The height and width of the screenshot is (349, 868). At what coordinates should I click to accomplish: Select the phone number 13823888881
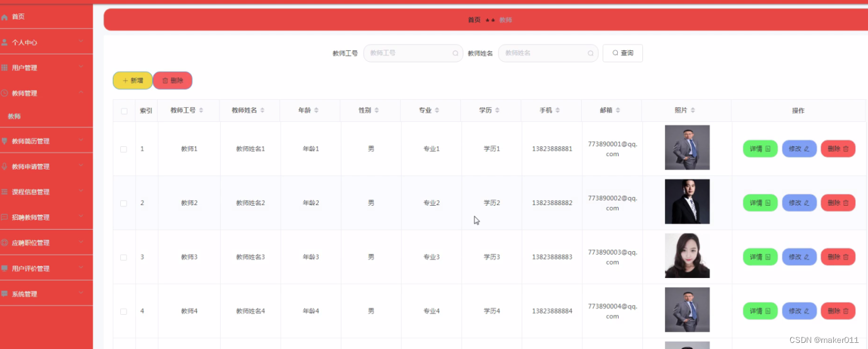[x=552, y=149]
